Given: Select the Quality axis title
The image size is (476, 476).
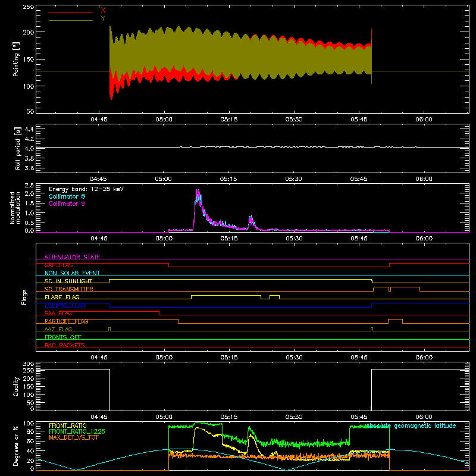Looking at the screenshot, I should tap(16, 386).
